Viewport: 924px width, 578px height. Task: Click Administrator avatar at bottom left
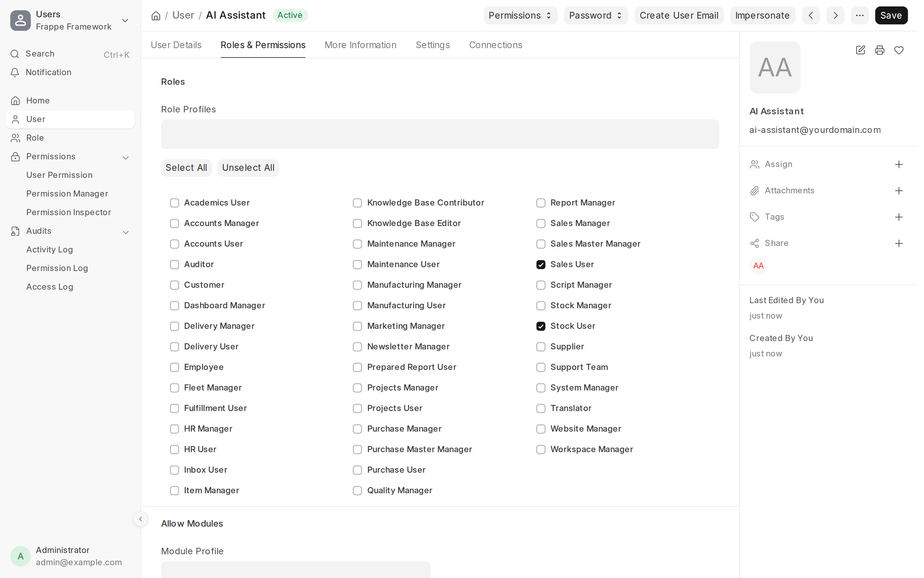pyautogui.click(x=21, y=556)
